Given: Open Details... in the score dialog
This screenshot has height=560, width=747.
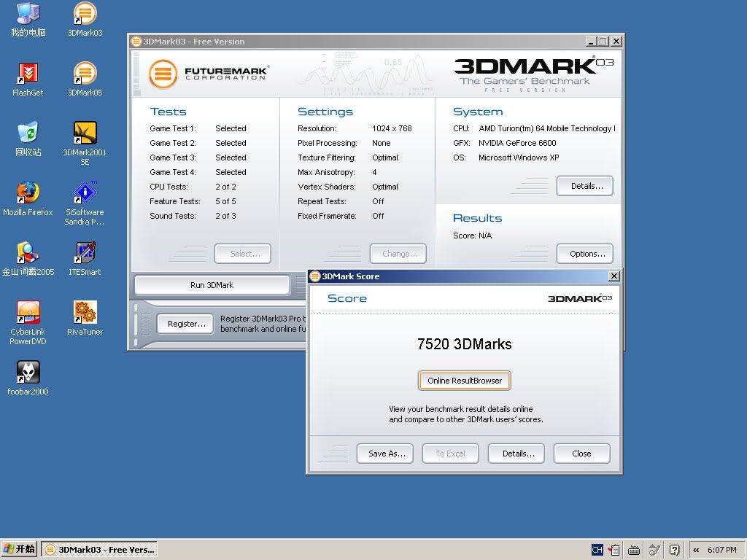Looking at the screenshot, I should [516, 454].
